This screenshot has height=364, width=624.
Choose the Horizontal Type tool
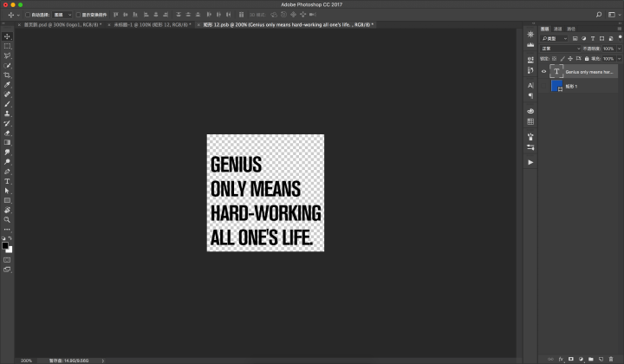click(x=7, y=180)
